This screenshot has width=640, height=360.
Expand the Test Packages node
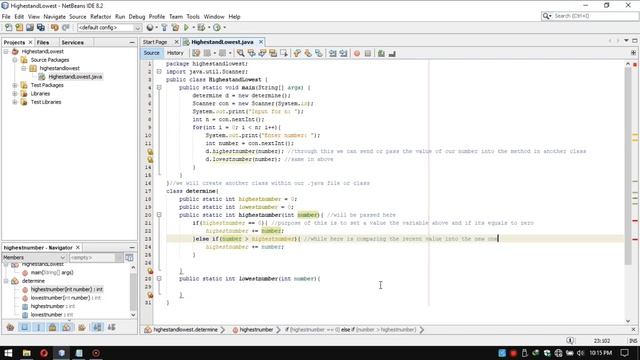(15, 85)
